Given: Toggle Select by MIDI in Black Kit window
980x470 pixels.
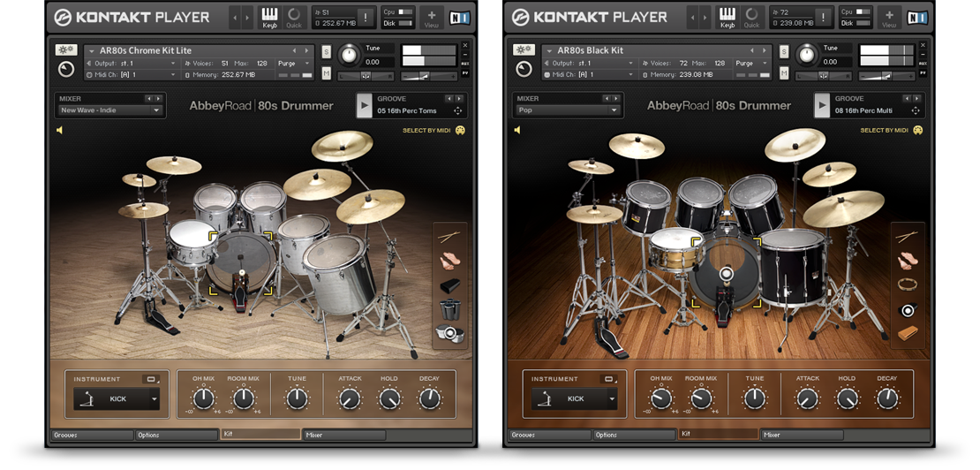Looking at the screenshot, I should point(885,131).
